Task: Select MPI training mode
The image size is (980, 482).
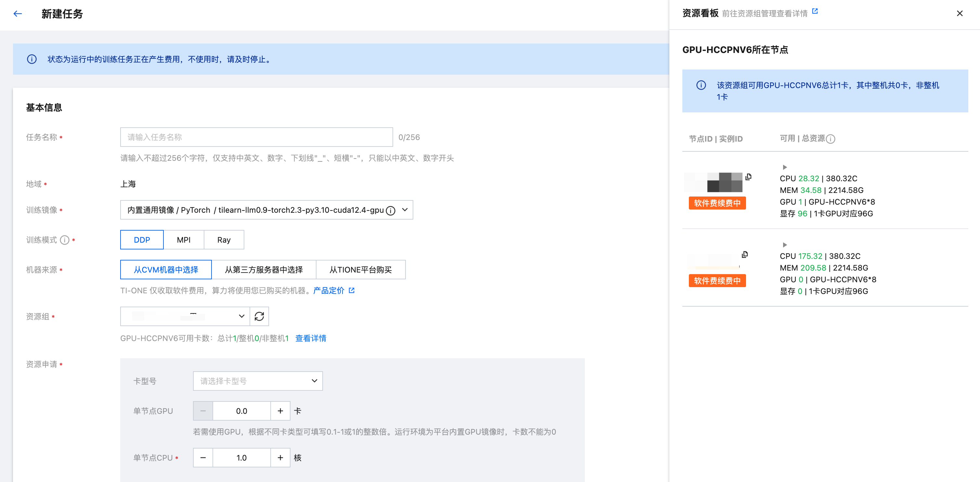Action: pyautogui.click(x=184, y=240)
